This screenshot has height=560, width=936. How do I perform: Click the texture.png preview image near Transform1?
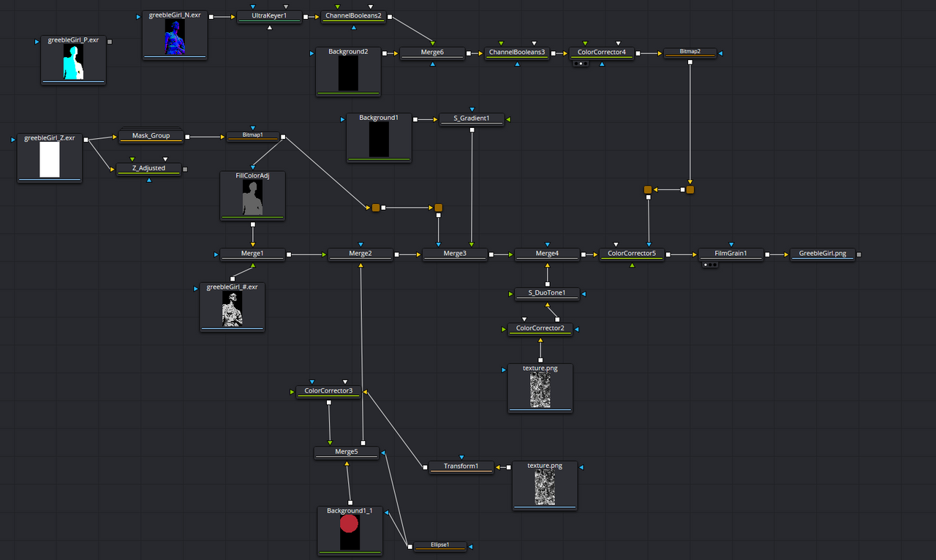[x=545, y=486]
